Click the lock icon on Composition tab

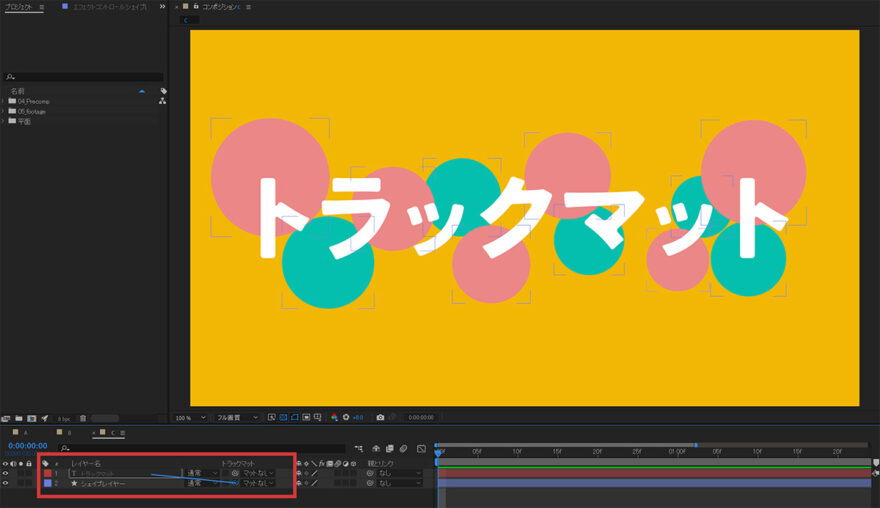[196, 6]
